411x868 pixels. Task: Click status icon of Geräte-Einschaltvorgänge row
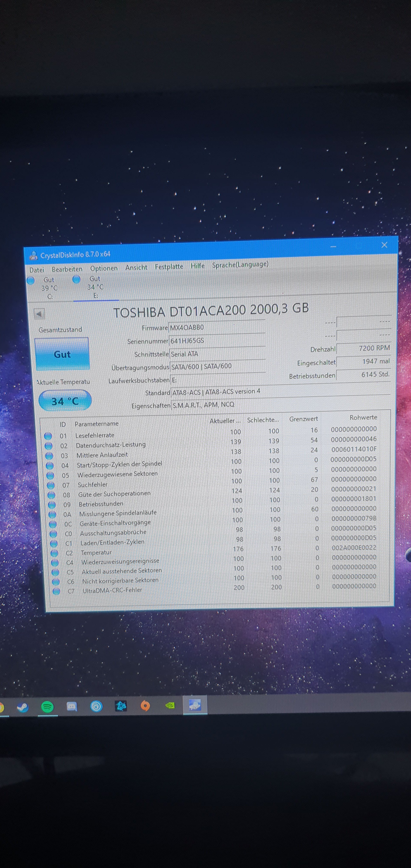point(53,524)
